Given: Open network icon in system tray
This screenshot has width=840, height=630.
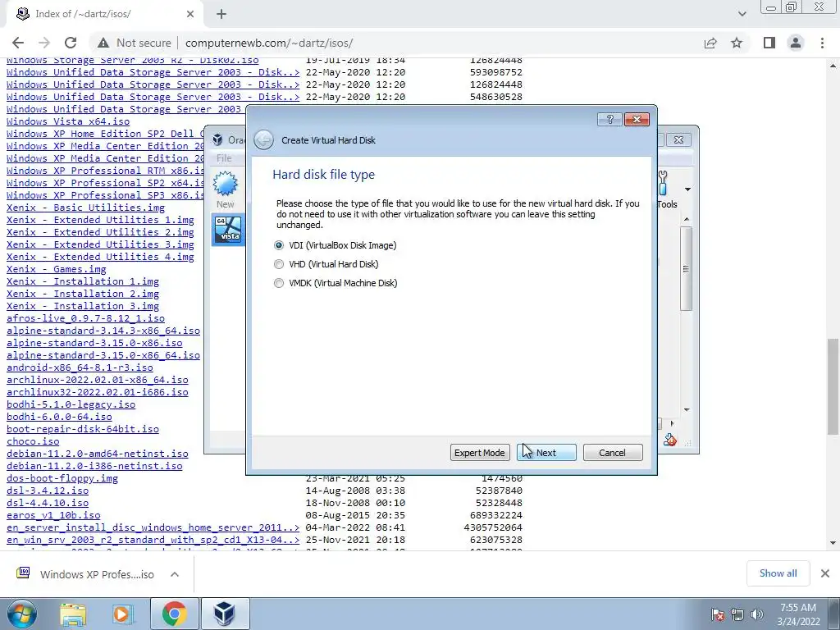Looking at the screenshot, I should (737, 614).
